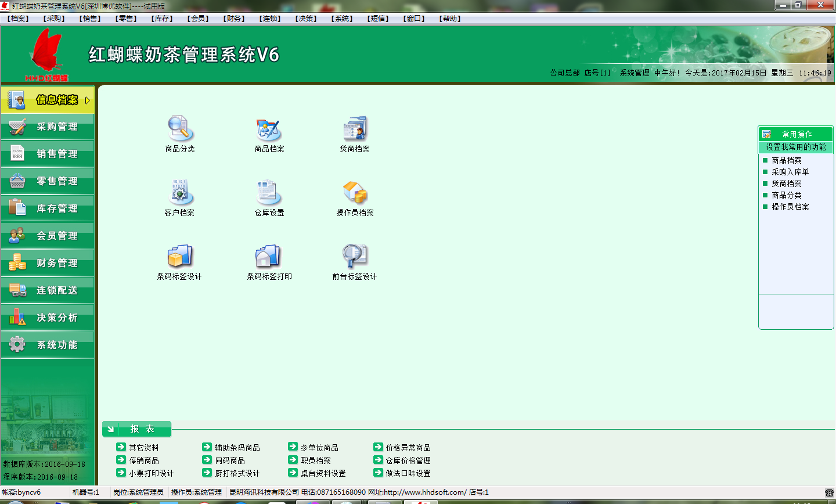This screenshot has width=836, height=504.
Task: Click the telephone icon in status bar
Action: pyautogui.click(x=829, y=492)
